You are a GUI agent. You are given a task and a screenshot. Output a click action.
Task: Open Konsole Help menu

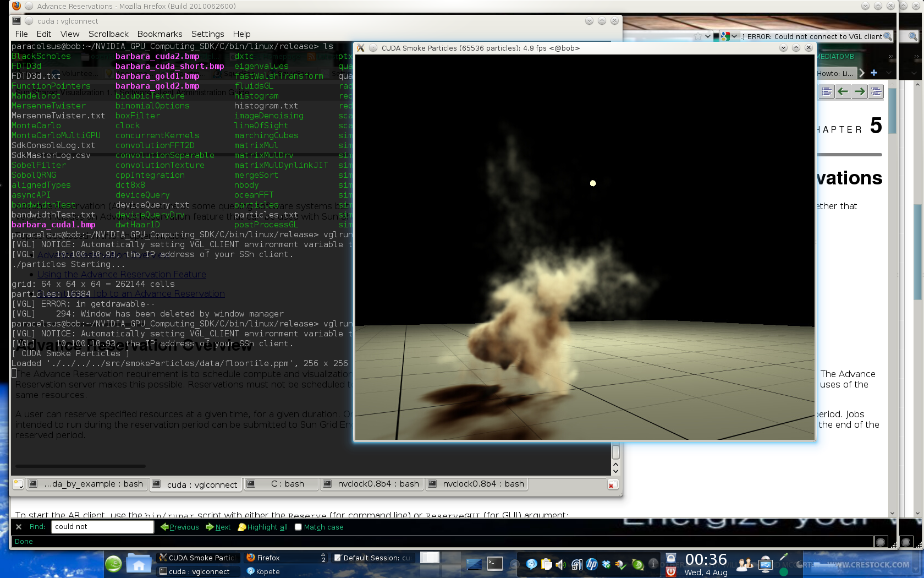pyautogui.click(x=241, y=34)
